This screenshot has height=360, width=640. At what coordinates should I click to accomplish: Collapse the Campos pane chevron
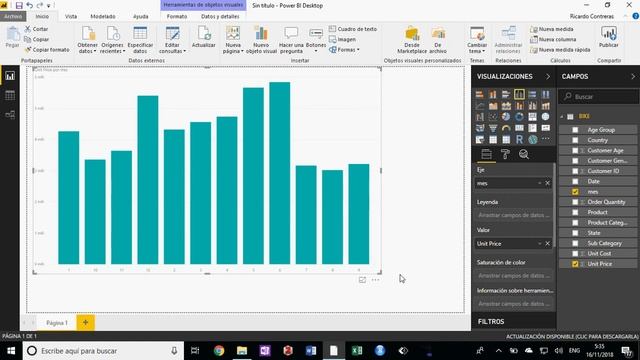point(633,76)
